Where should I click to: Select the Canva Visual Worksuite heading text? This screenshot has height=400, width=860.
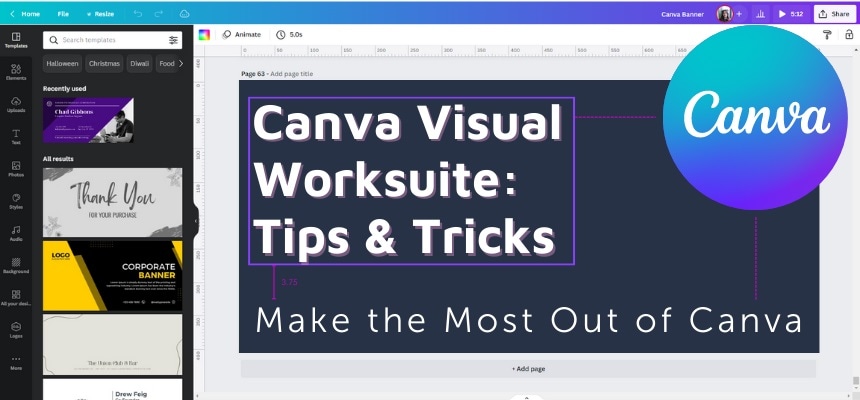411,181
